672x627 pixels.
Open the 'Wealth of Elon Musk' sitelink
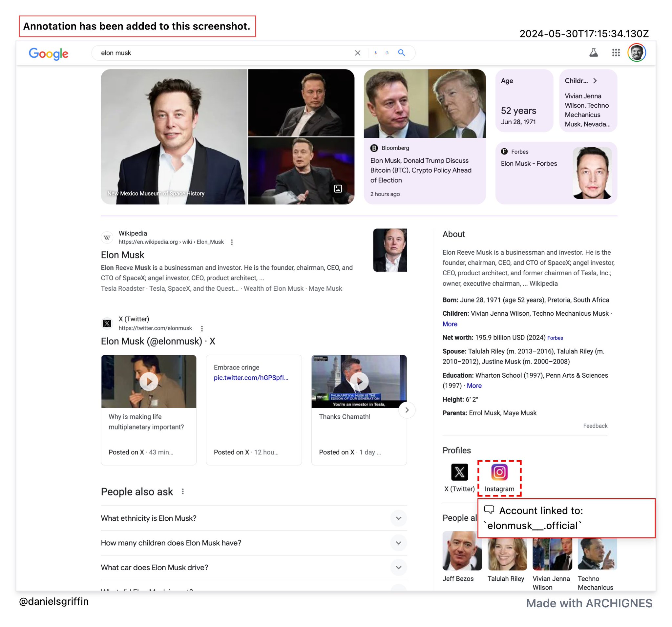tap(273, 288)
